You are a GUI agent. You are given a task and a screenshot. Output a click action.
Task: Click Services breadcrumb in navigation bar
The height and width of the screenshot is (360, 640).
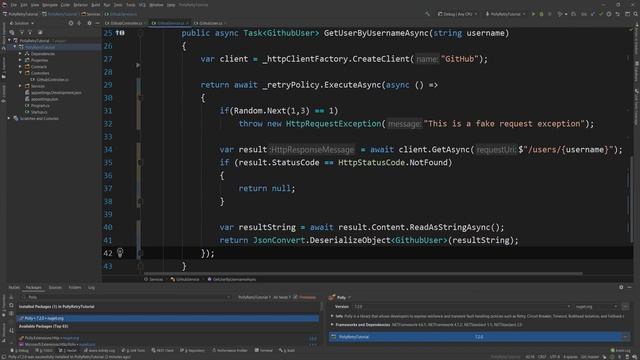pos(91,14)
